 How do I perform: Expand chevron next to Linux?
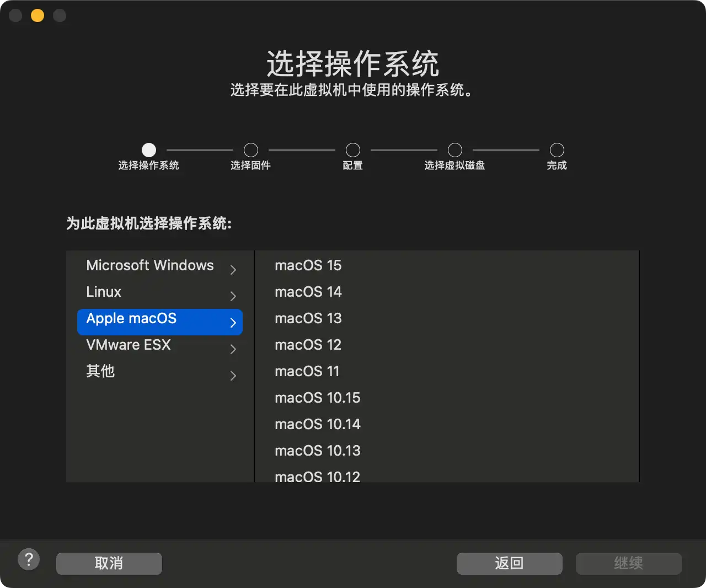233,296
